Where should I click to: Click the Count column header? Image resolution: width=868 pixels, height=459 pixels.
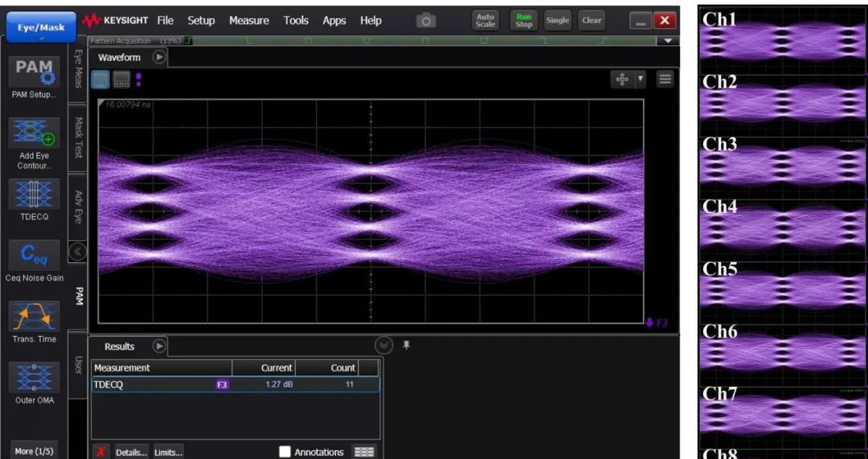click(x=326, y=367)
